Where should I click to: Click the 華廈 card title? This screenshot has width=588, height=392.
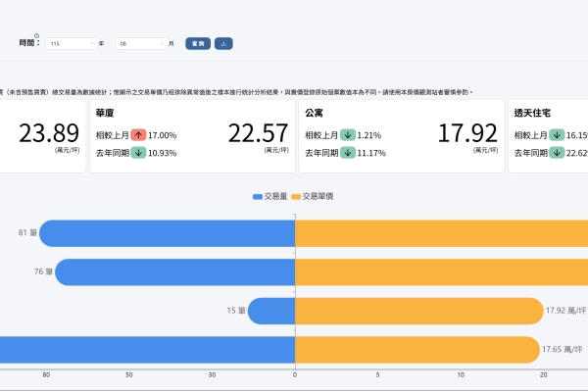tap(105, 113)
